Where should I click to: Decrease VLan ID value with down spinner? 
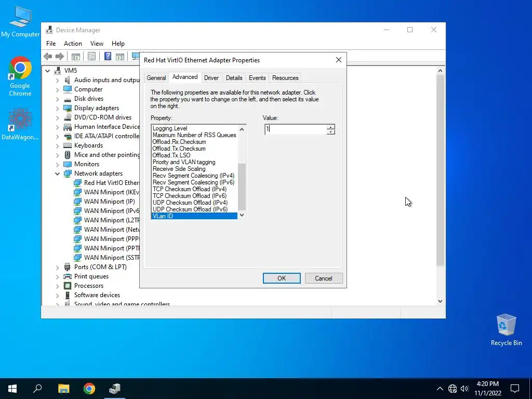pos(331,131)
